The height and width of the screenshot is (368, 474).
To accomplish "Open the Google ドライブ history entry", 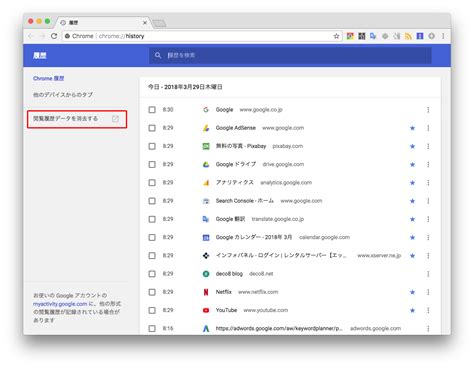I will (x=236, y=164).
